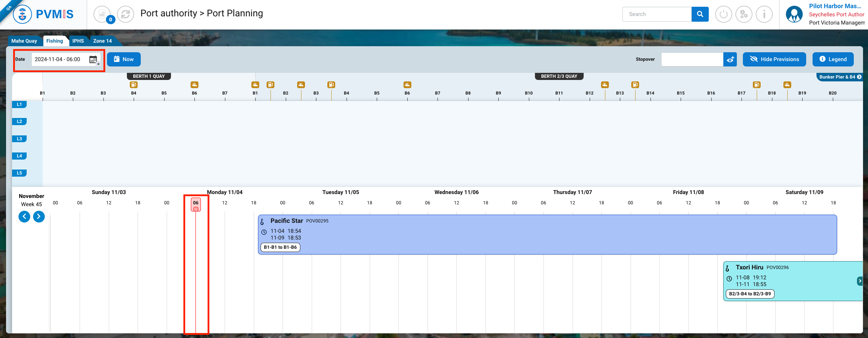This screenshot has height=338, width=868.
Task: Toggle Hide Previsions visibility
Action: point(774,59)
